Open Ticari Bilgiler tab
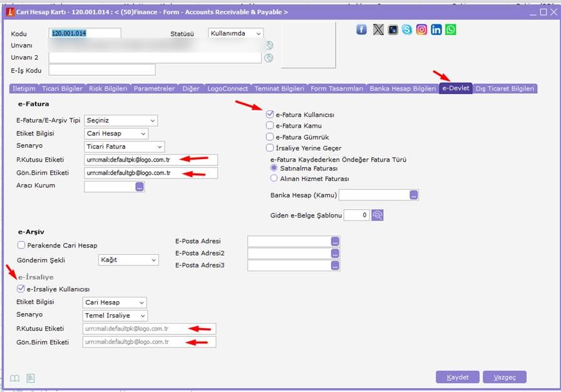Screen dimensions: 561x392 click(62, 89)
